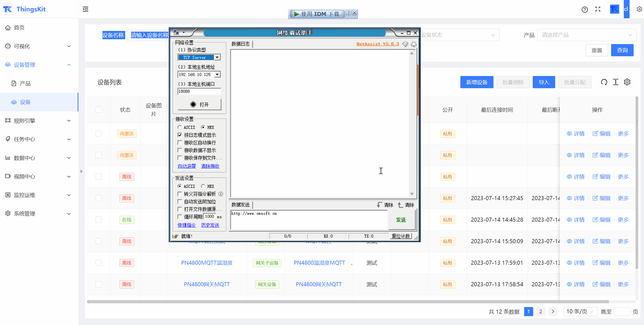This screenshot has width=644, height=325.
Task: View 详情 of the 在线 device row
Action: tap(576, 220)
